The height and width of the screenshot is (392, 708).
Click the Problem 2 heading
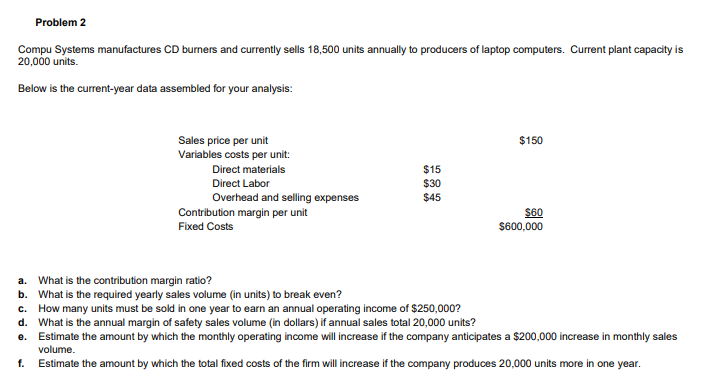pos(61,23)
